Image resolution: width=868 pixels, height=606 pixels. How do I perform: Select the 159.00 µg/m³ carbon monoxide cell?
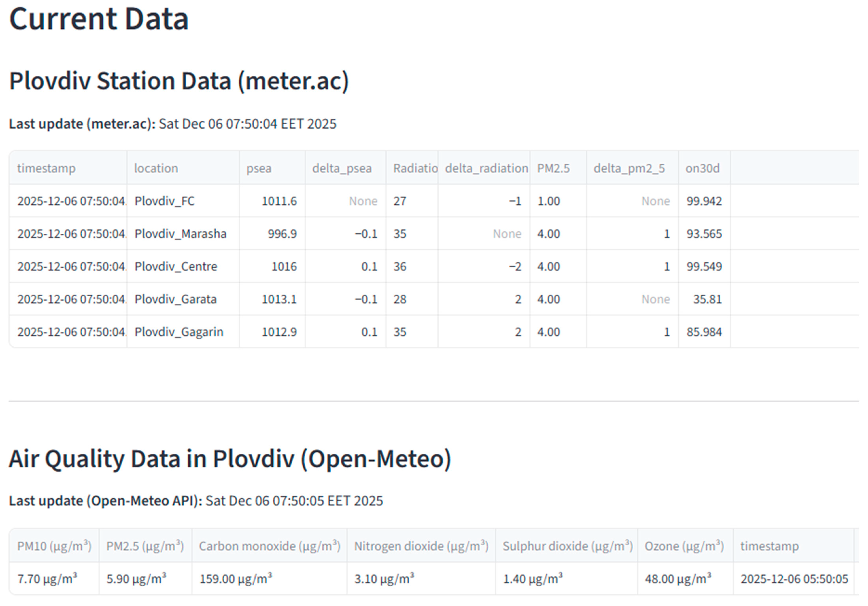235,579
